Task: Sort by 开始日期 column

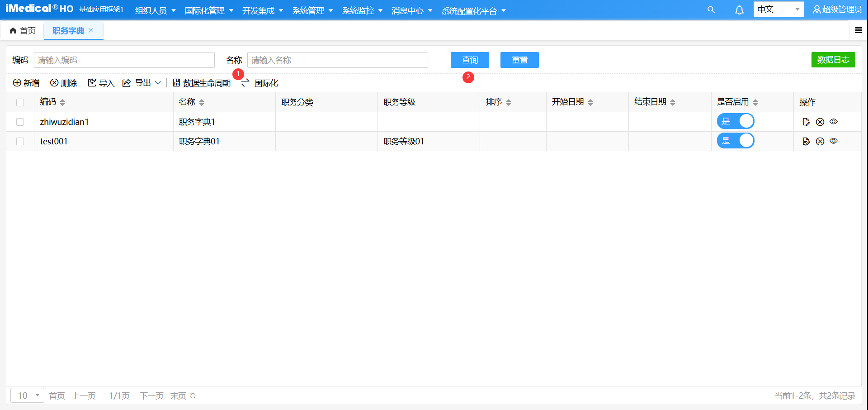Action: 590,102
